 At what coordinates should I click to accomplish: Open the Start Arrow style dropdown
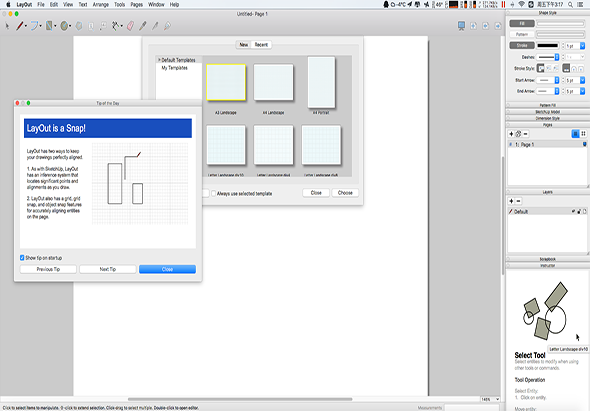(557, 80)
